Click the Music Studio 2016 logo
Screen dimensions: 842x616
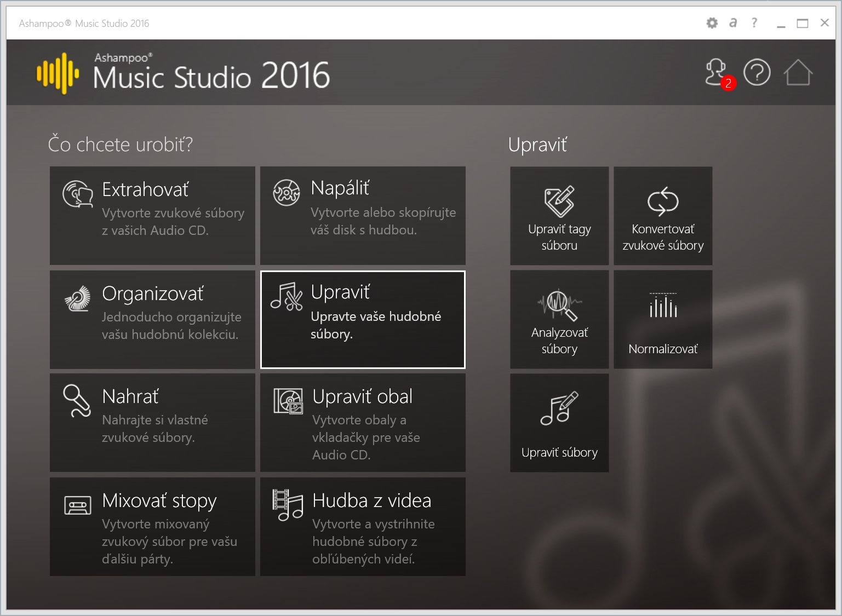(184, 73)
